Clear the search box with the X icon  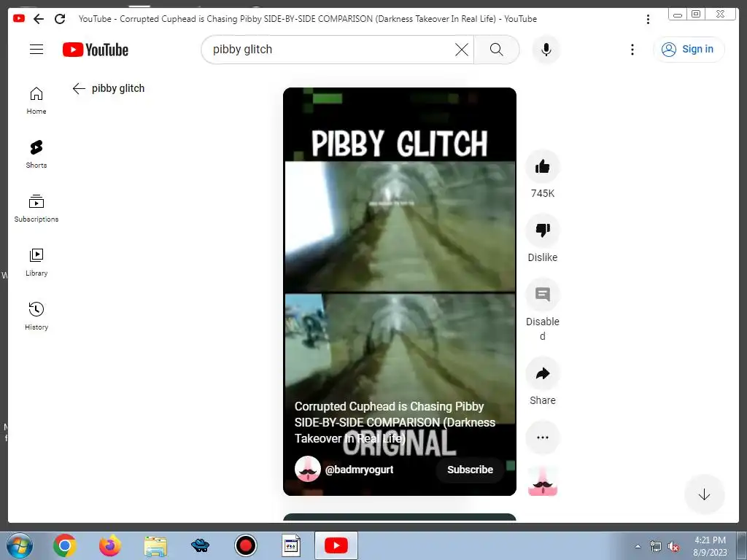point(461,50)
